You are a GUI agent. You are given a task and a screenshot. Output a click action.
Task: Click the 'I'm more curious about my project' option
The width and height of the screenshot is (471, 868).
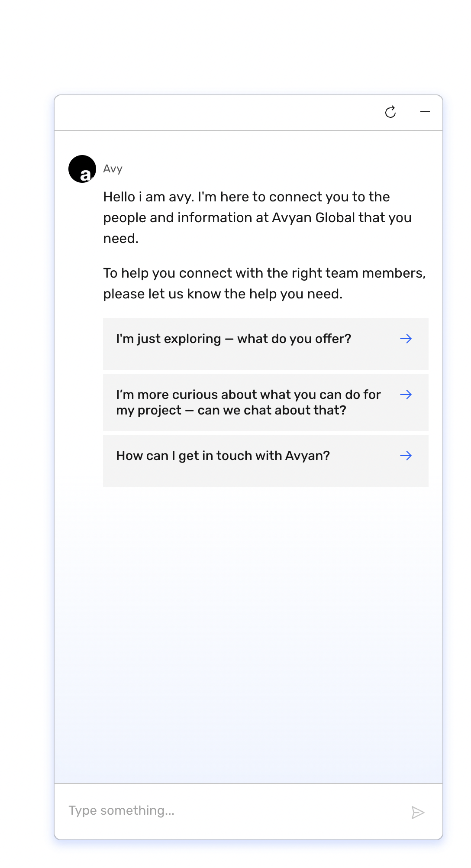click(x=248, y=402)
